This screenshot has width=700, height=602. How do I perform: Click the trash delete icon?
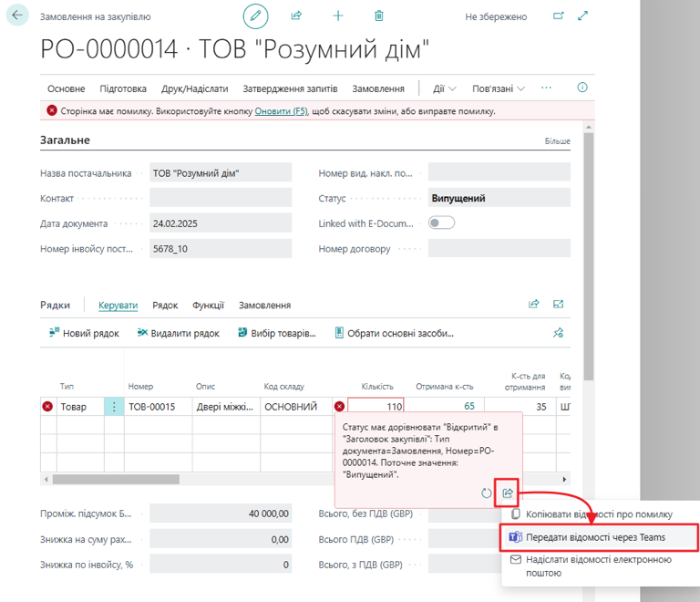coord(379,16)
